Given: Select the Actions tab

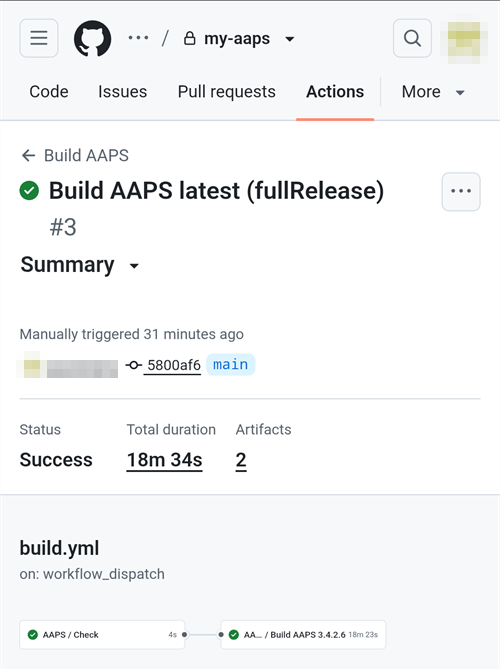Looking at the screenshot, I should point(335,92).
